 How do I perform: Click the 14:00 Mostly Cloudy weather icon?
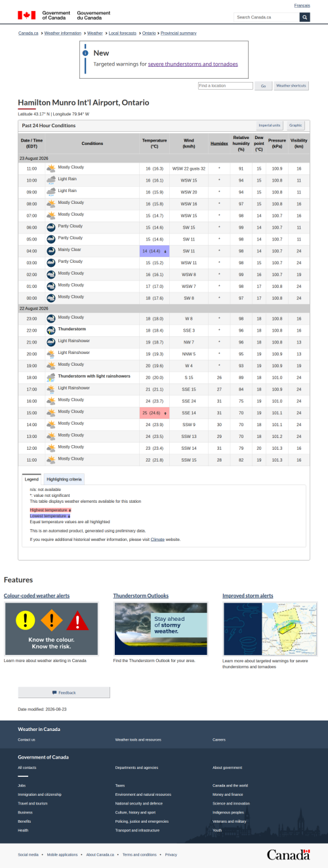click(51, 425)
